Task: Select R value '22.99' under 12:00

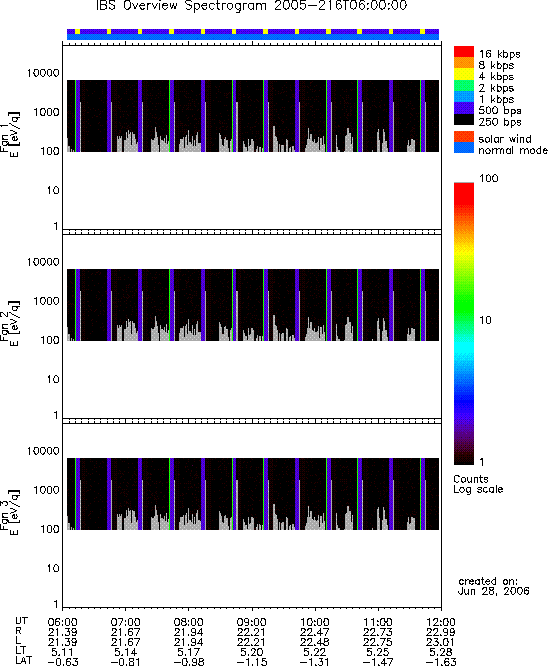Action: click(x=441, y=632)
